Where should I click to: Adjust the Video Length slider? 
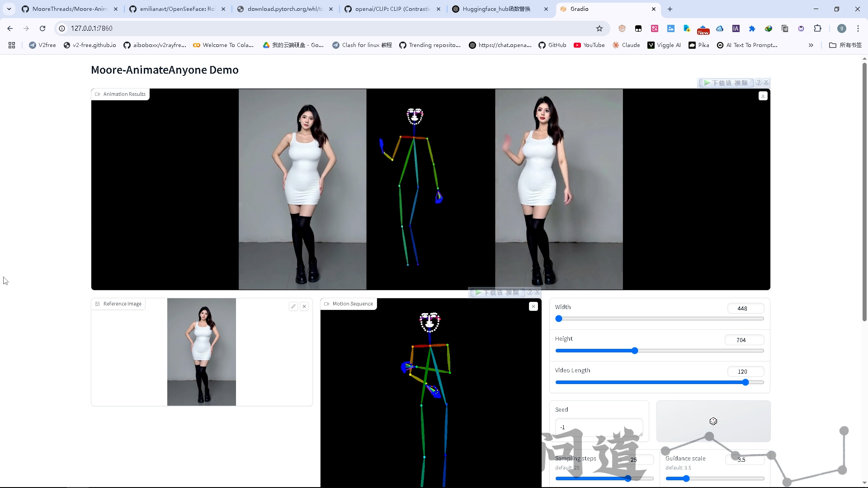tap(745, 382)
